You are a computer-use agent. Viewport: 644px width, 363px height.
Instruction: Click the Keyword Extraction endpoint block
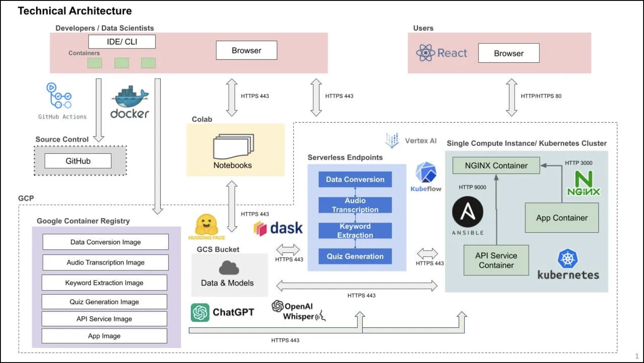click(x=355, y=231)
